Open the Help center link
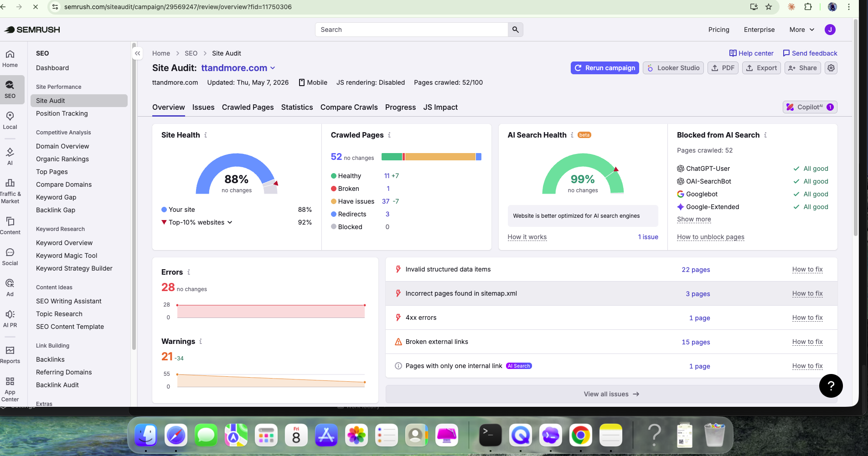 point(751,53)
